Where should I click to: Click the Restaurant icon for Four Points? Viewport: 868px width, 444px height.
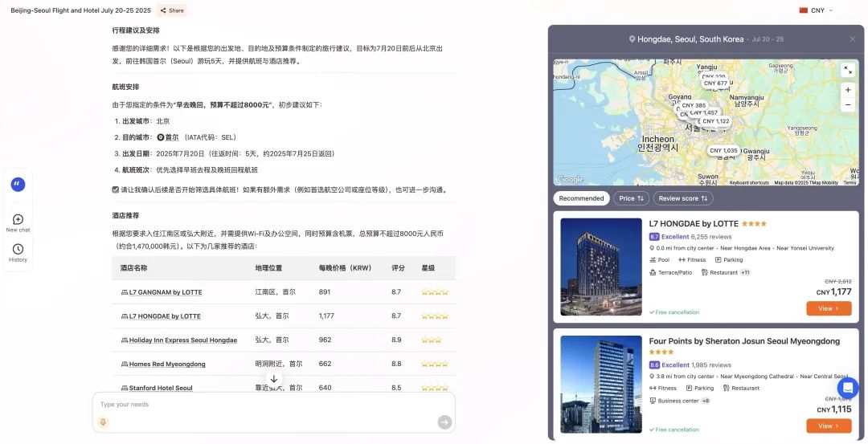726,388
